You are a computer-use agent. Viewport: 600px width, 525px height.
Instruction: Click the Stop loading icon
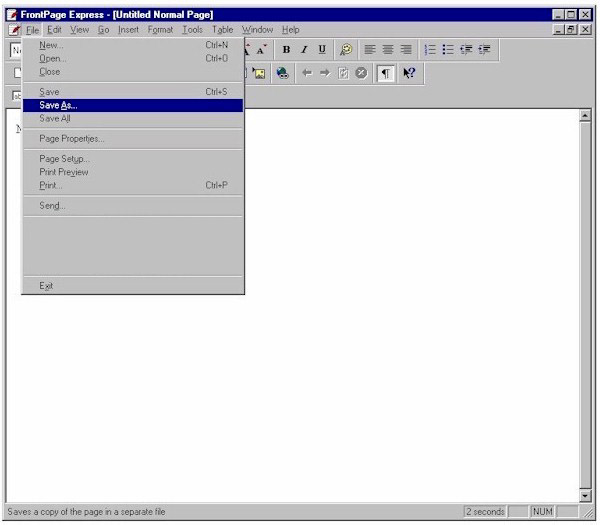pyautogui.click(x=361, y=73)
